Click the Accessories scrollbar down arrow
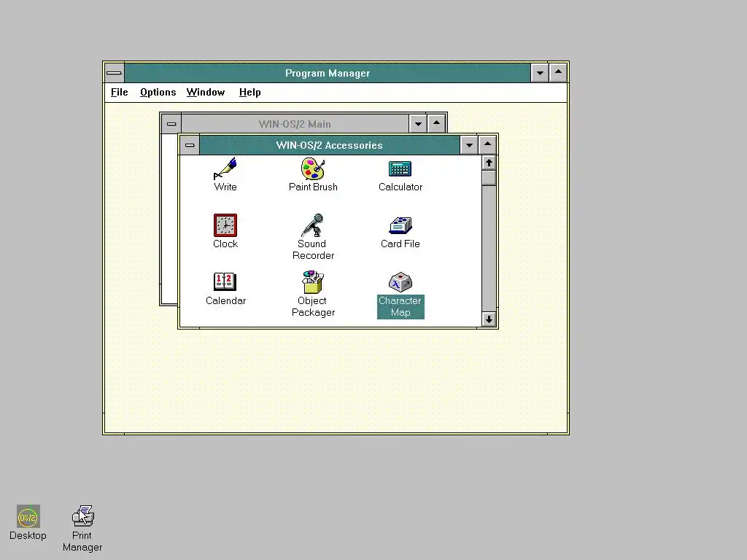 tap(489, 319)
